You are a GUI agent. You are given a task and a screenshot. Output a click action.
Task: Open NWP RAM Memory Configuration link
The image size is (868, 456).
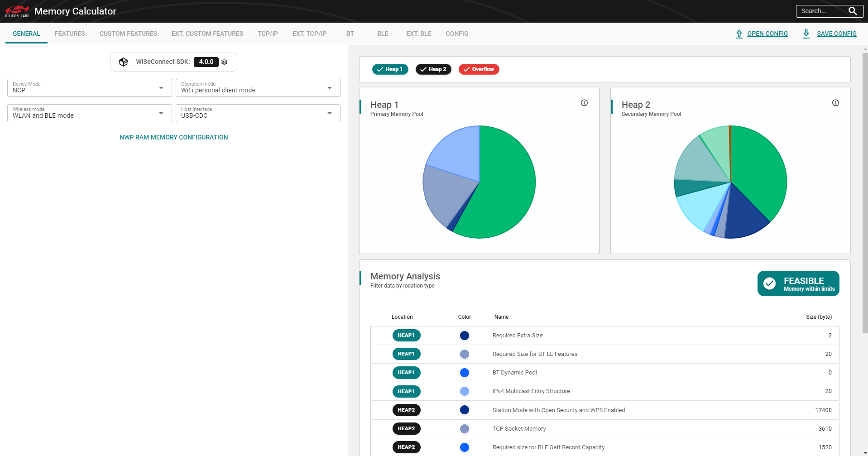(173, 137)
